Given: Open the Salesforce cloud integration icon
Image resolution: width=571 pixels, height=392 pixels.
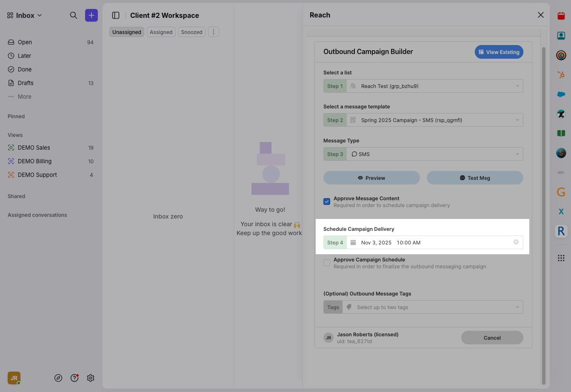Looking at the screenshot, I should point(561,94).
